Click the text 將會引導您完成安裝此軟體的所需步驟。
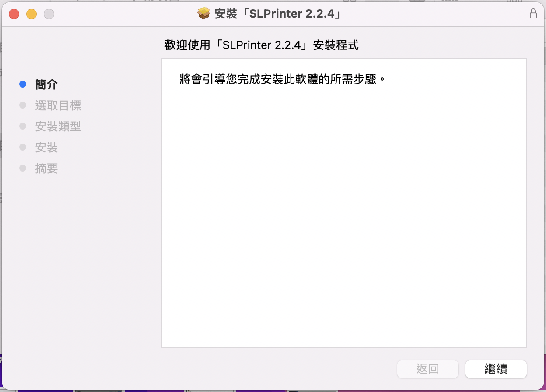This screenshot has height=392, width=546. pos(283,80)
